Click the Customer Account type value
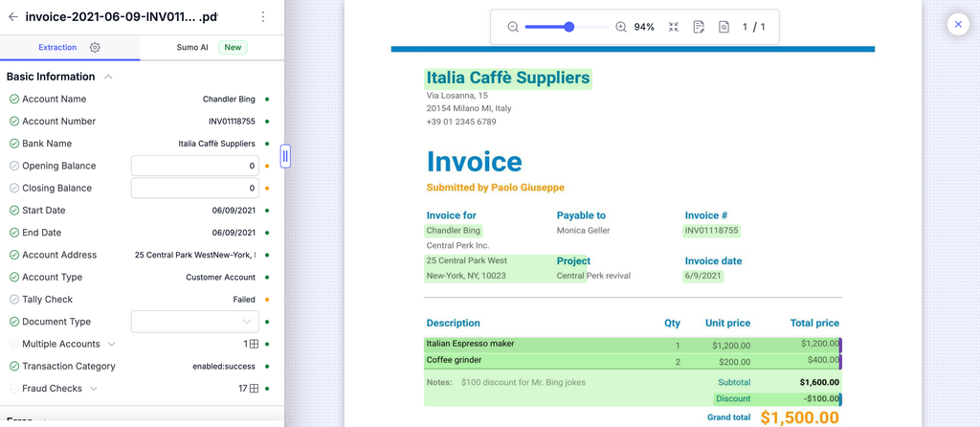The width and height of the screenshot is (980, 427). [x=221, y=277]
